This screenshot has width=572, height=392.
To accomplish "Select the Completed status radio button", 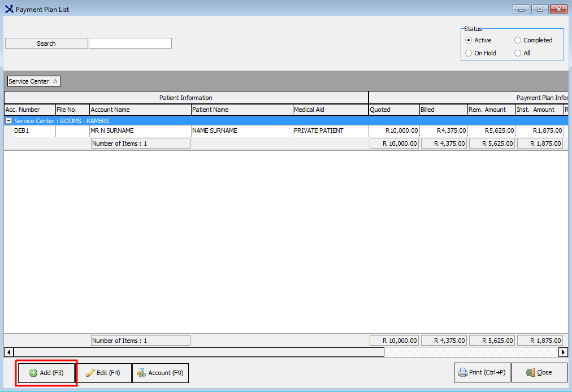I will pos(518,40).
